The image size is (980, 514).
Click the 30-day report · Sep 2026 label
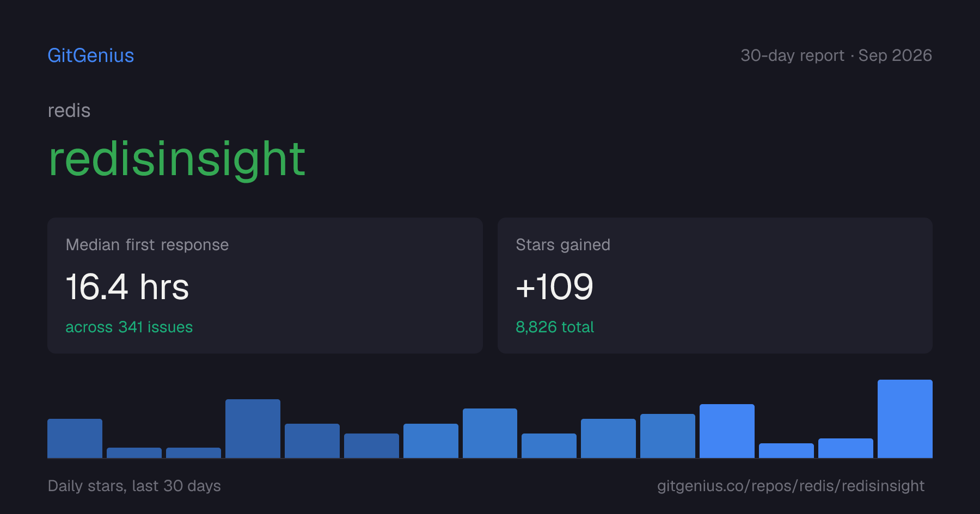836,55
